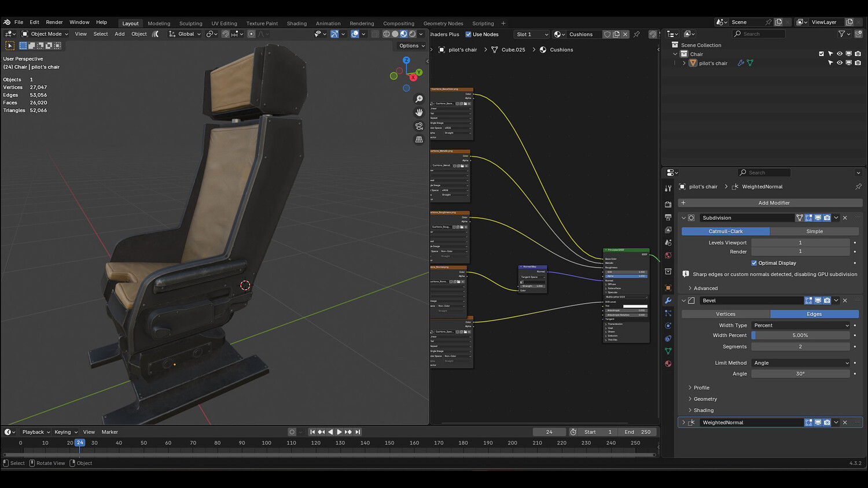Click the pan hand icon in viewport
The width and height of the screenshot is (868, 488).
coord(419,112)
